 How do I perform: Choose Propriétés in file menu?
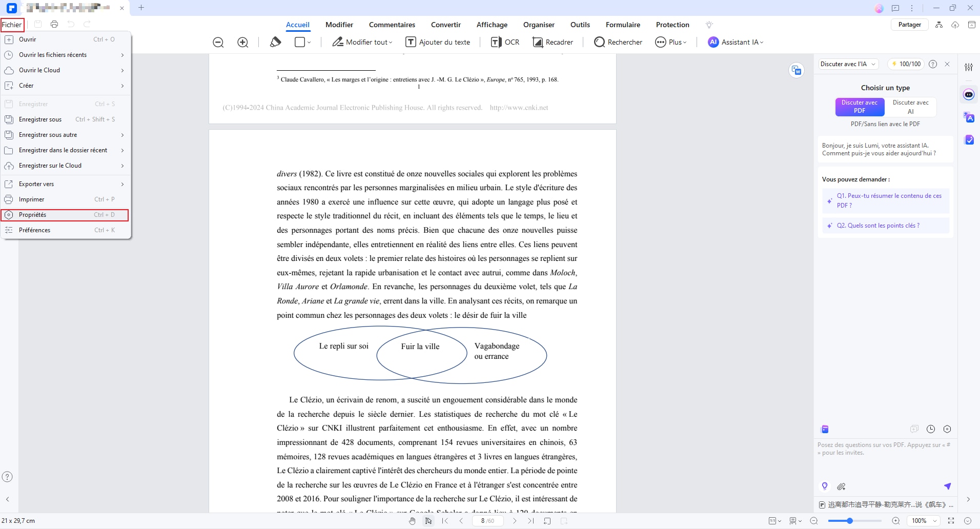tap(65, 215)
